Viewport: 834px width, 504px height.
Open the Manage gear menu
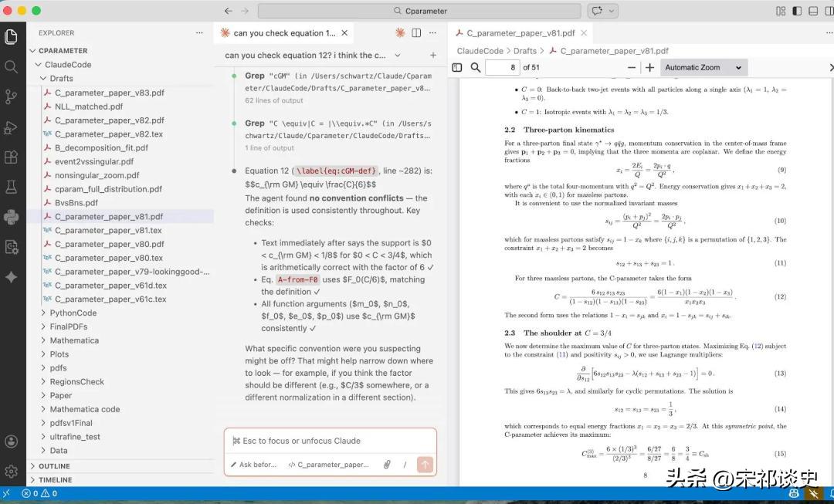pyautogui.click(x=11, y=471)
